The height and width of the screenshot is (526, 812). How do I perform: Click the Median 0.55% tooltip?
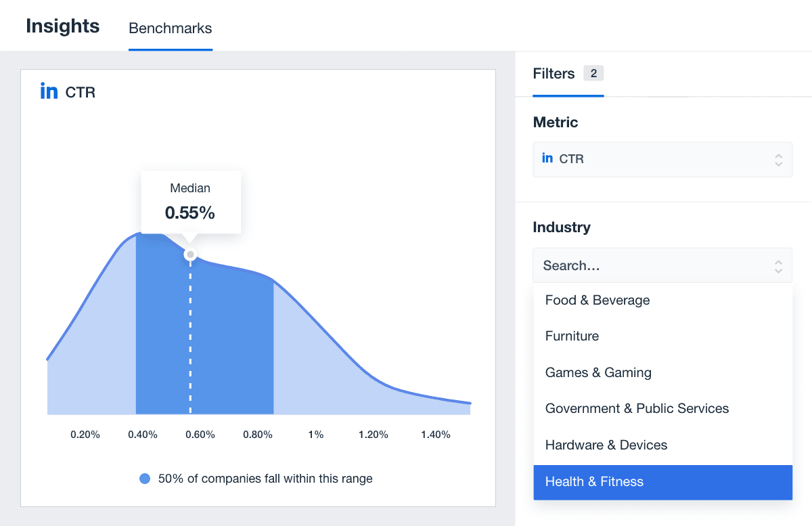click(x=190, y=202)
